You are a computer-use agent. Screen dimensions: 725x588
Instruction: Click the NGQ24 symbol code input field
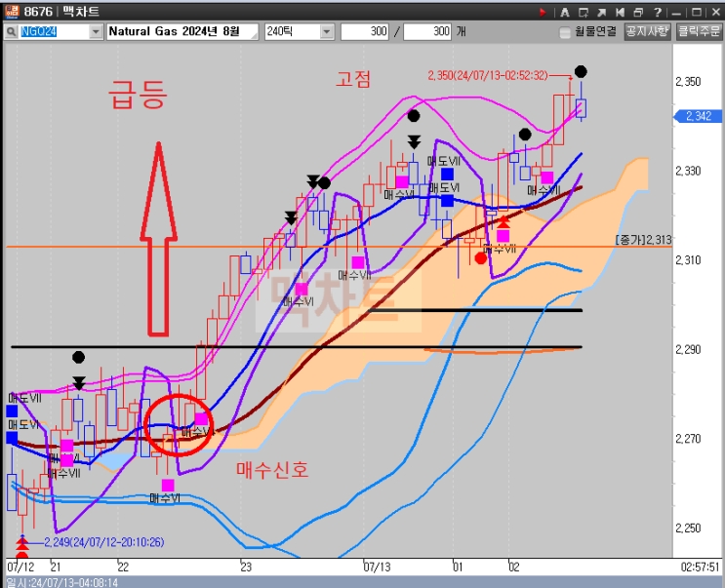tap(54, 31)
